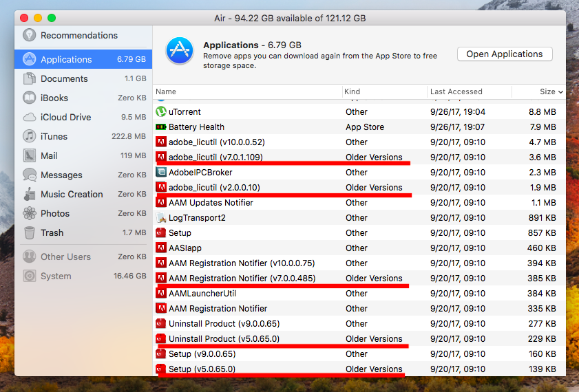Screen dimensions: 579x392
Task: Select Trash category in sidebar
Action: 83,232
